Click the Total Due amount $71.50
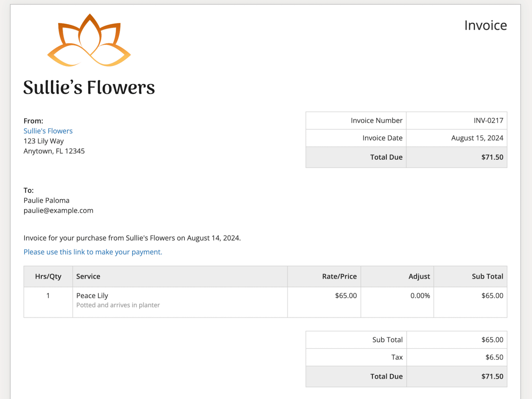Viewport: 532px width, 399px height. 492,157
